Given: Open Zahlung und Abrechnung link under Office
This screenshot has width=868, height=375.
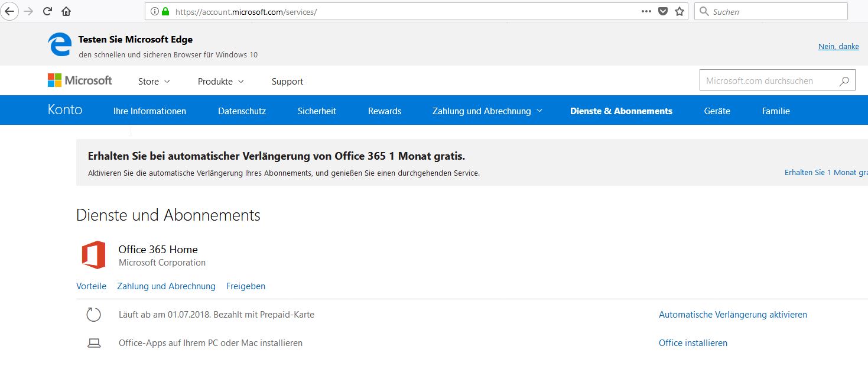Looking at the screenshot, I should click(166, 286).
